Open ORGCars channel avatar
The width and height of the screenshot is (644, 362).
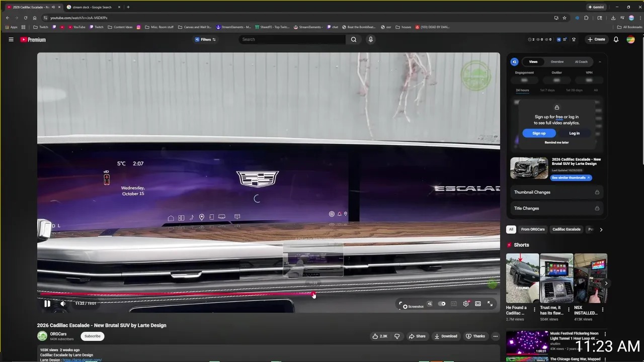tap(42, 336)
